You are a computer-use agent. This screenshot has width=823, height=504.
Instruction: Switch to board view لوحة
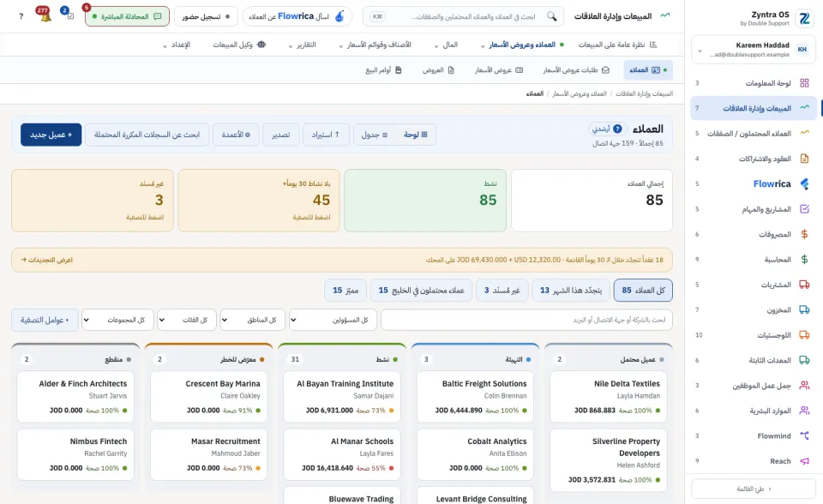(x=416, y=135)
